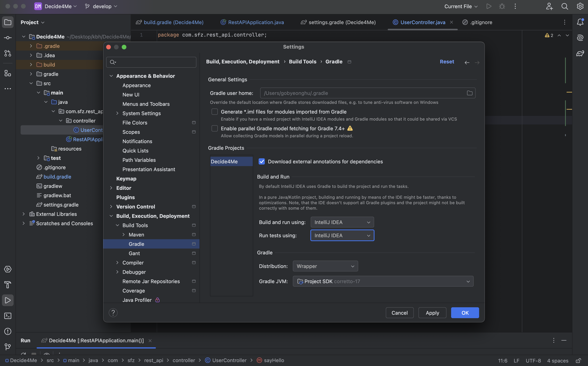Open the Notifications bell icon
Image resolution: width=588 pixels, height=366 pixels.
tap(580, 22)
